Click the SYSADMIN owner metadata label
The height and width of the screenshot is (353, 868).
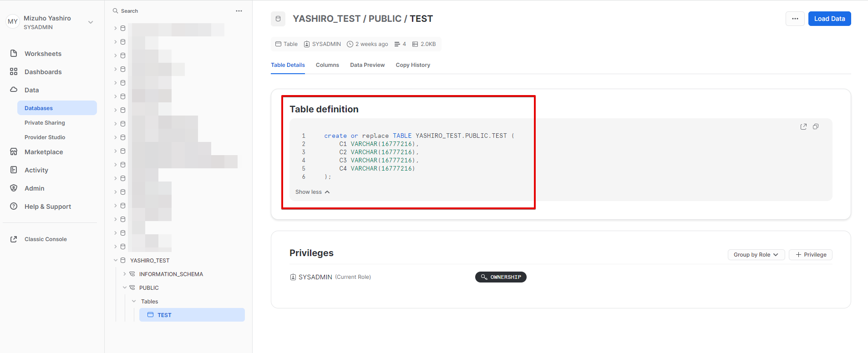click(x=322, y=44)
